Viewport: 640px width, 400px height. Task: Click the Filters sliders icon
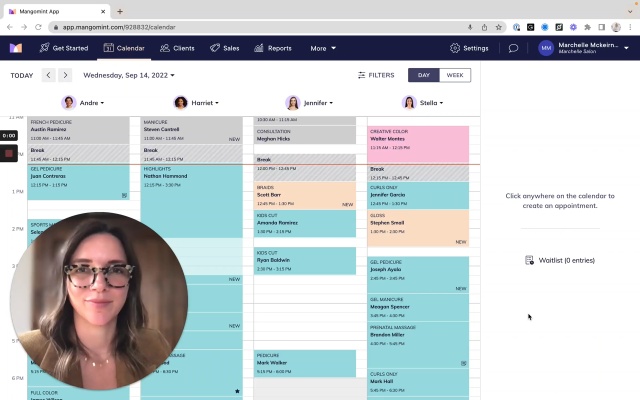click(x=361, y=75)
